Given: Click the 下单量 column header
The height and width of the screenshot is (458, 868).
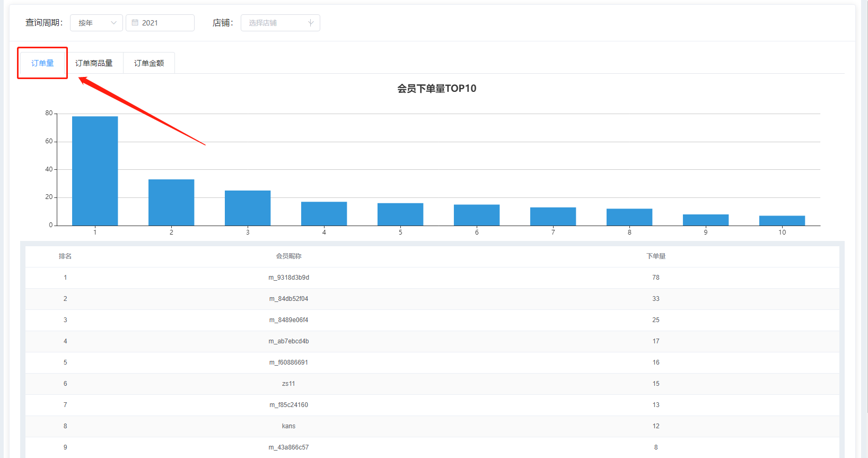Looking at the screenshot, I should 656,256.
